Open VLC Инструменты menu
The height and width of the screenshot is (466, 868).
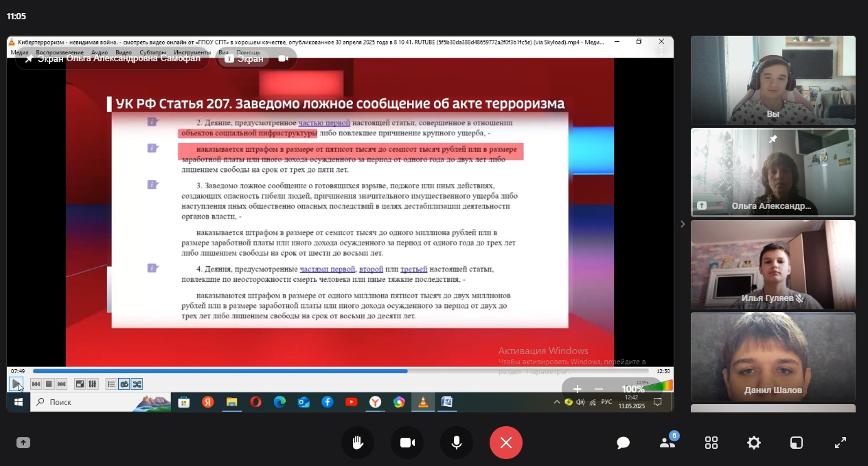[x=192, y=52]
